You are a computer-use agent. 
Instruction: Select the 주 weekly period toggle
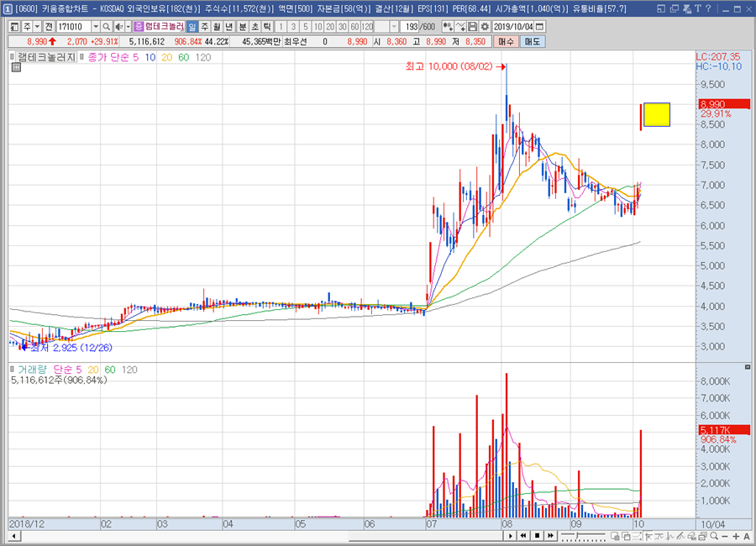click(x=205, y=27)
